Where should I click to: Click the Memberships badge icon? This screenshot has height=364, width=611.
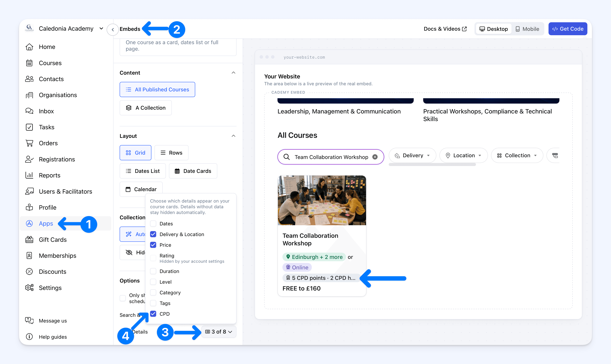29,256
